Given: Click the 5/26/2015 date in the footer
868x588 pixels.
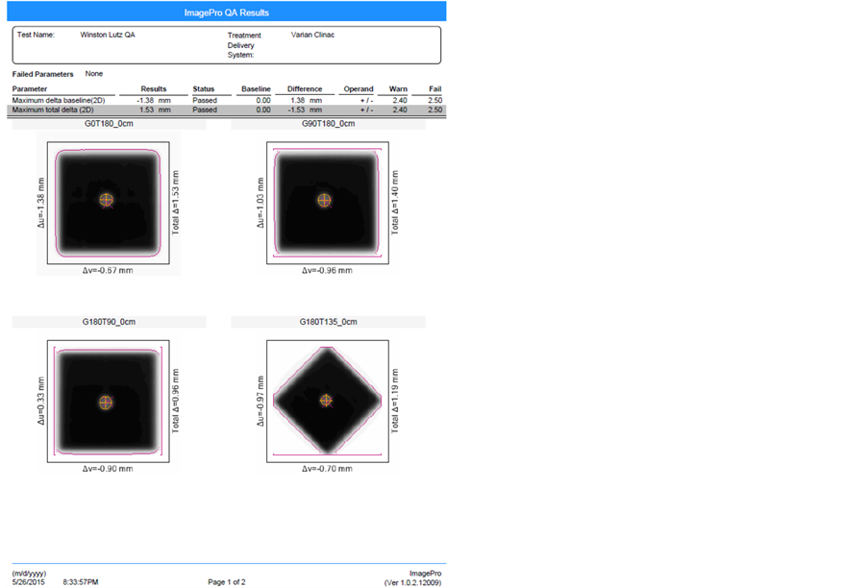Looking at the screenshot, I should coord(28,582).
